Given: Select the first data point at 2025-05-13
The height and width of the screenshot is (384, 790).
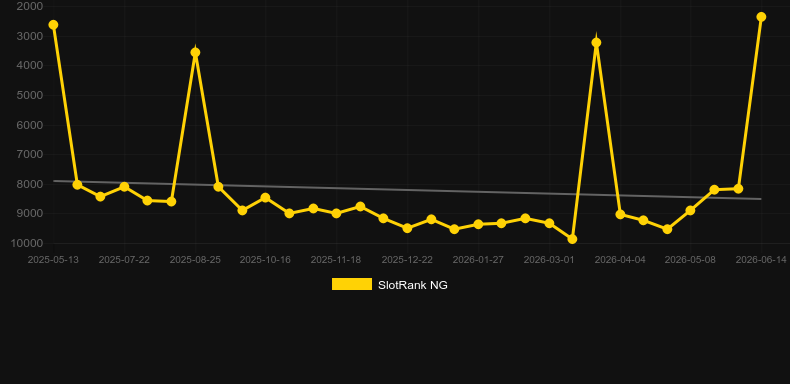Looking at the screenshot, I should click(53, 25).
